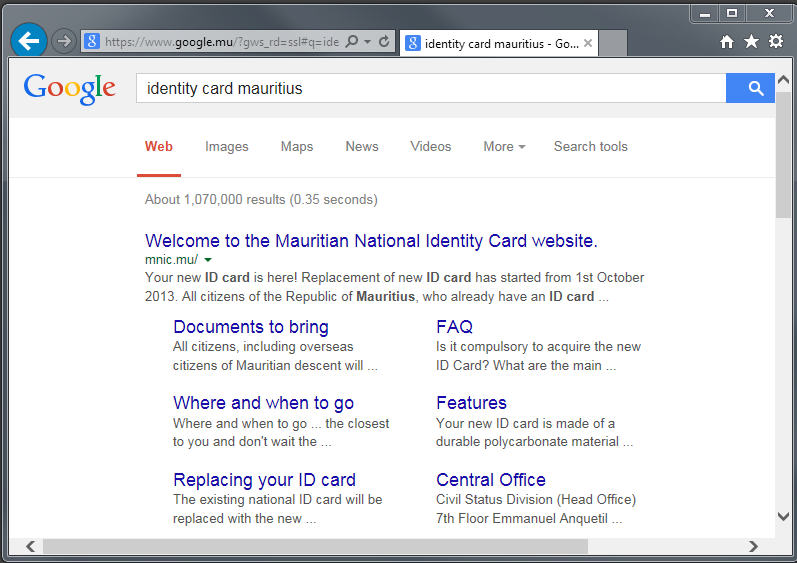The height and width of the screenshot is (563, 797).
Task: Open a new tab button
Action: pos(614,43)
